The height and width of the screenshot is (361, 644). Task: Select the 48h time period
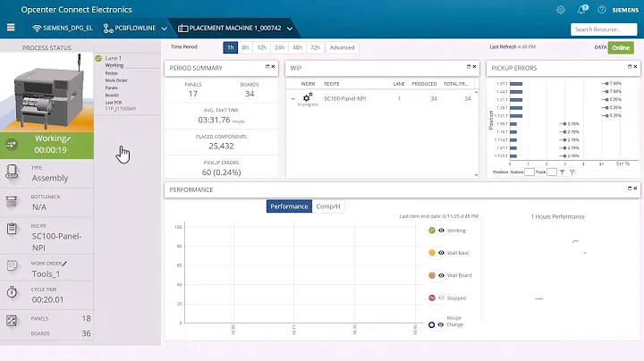[x=297, y=47]
